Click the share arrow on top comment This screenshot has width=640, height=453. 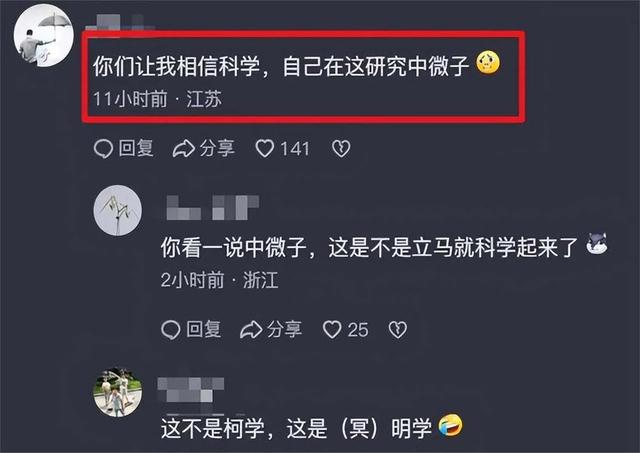click(184, 149)
